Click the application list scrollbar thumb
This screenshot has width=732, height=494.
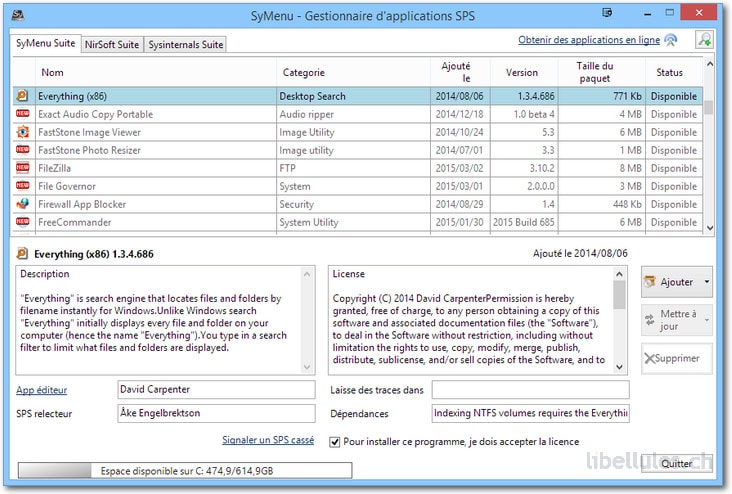pyautogui.click(x=709, y=107)
